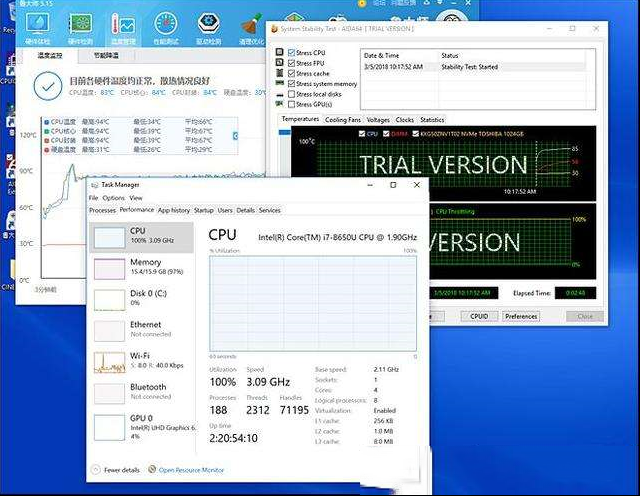The width and height of the screenshot is (640, 496).
Task: Click CPUID button in AIDA64
Action: (479, 316)
